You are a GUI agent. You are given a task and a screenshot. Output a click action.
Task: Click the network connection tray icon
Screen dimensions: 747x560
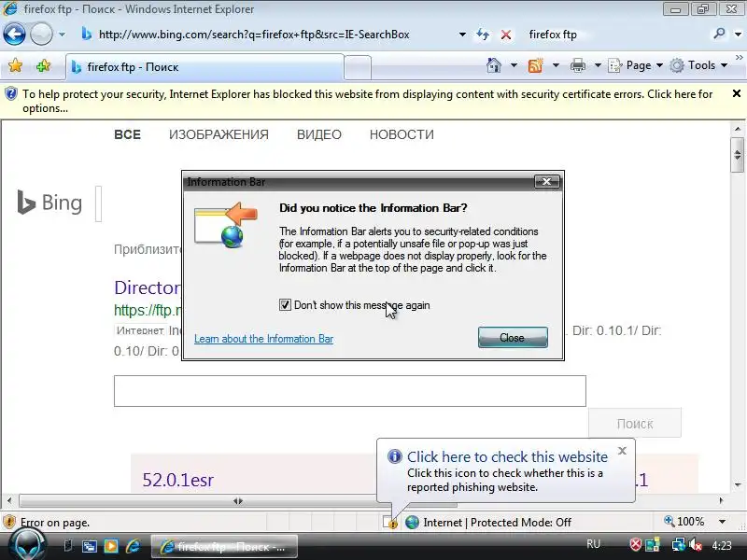(678, 544)
